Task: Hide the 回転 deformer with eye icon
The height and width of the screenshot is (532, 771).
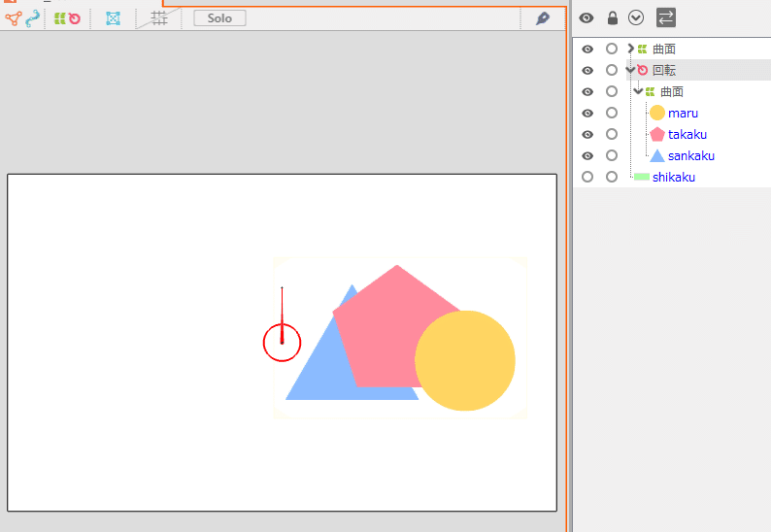Action: click(587, 70)
